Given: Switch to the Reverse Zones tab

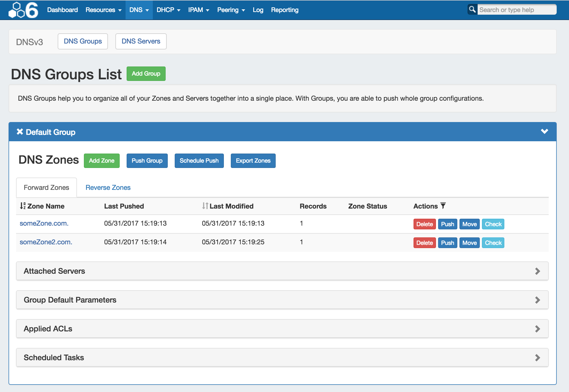Looking at the screenshot, I should pyautogui.click(x=108, y=187).
